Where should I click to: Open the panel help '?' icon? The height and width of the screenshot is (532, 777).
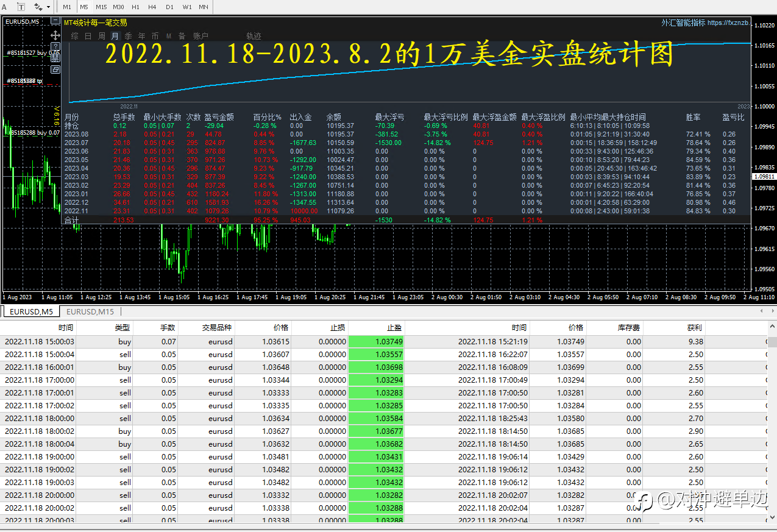point(55,46)
